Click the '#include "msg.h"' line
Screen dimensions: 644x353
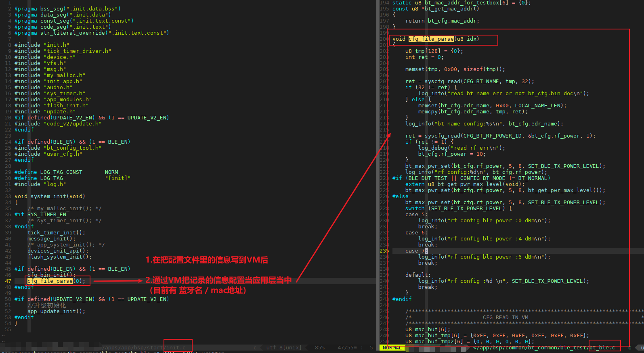[x=40, y=69]
